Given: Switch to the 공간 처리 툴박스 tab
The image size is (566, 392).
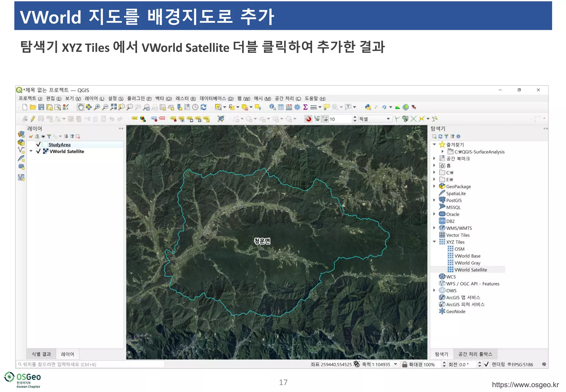Looking at the screenshot, I should 475,354.
